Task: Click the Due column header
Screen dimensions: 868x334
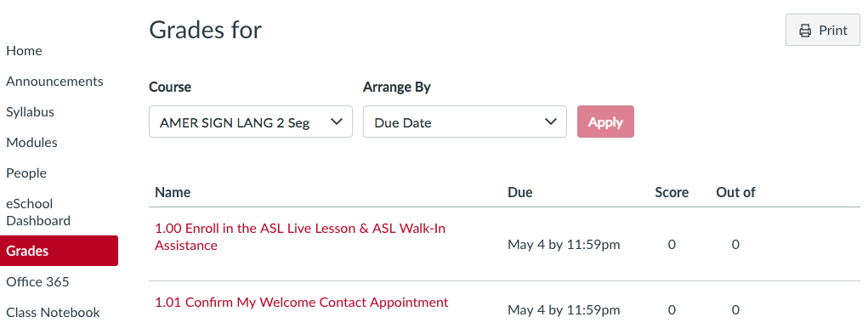Action: pyautogui.click(x=519, y=192)
